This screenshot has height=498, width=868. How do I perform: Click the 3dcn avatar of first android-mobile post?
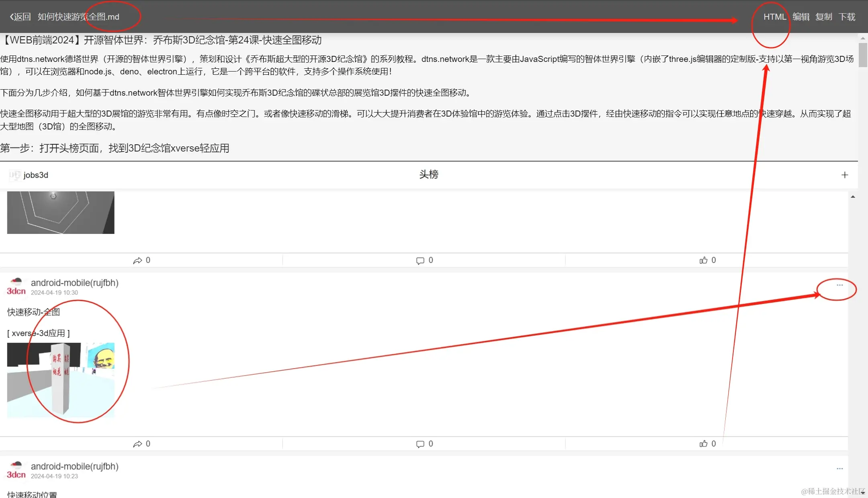tap(16, 287)
